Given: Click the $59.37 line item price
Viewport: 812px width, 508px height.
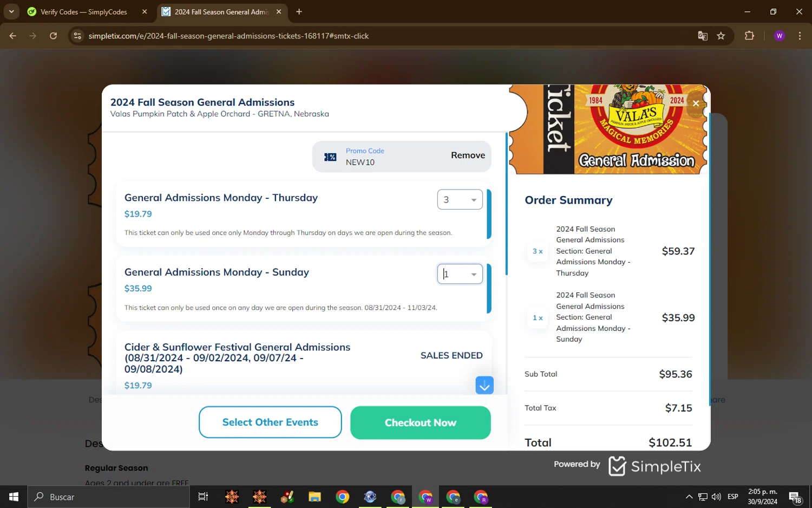Looking at the screenshot, I should point(678,251).
